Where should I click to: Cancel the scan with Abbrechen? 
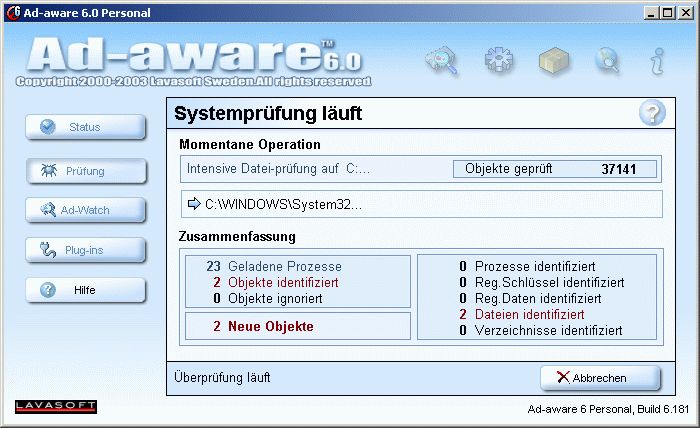pos(600,378)
